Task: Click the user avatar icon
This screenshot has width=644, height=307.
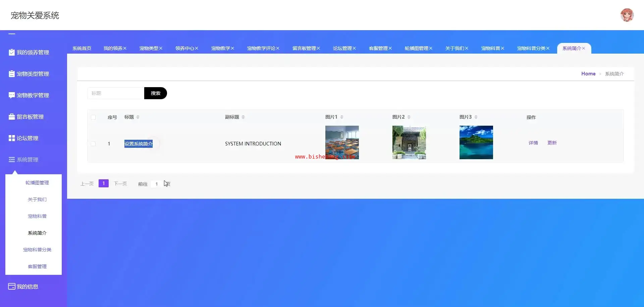Action: coord(627,15)
